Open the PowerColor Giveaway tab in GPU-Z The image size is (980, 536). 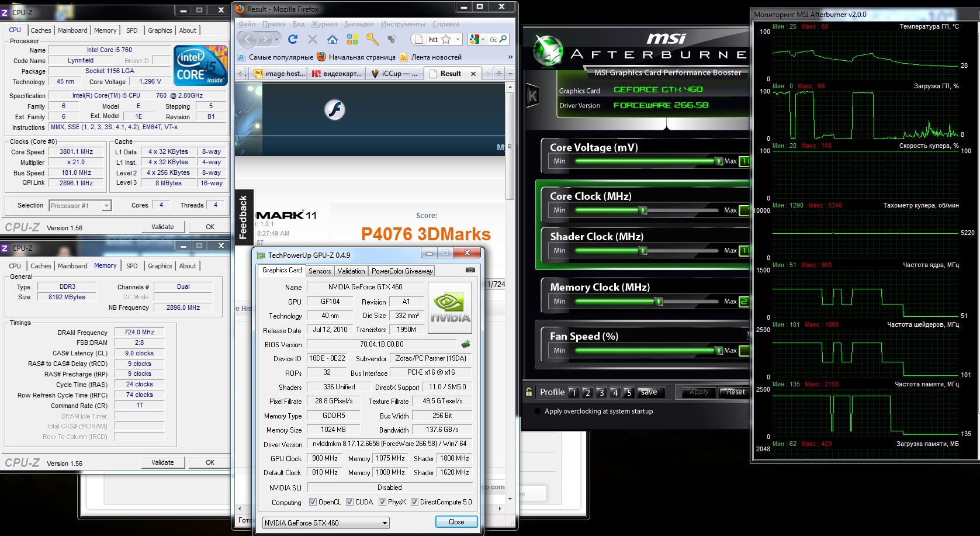click(x=402, y=271)
